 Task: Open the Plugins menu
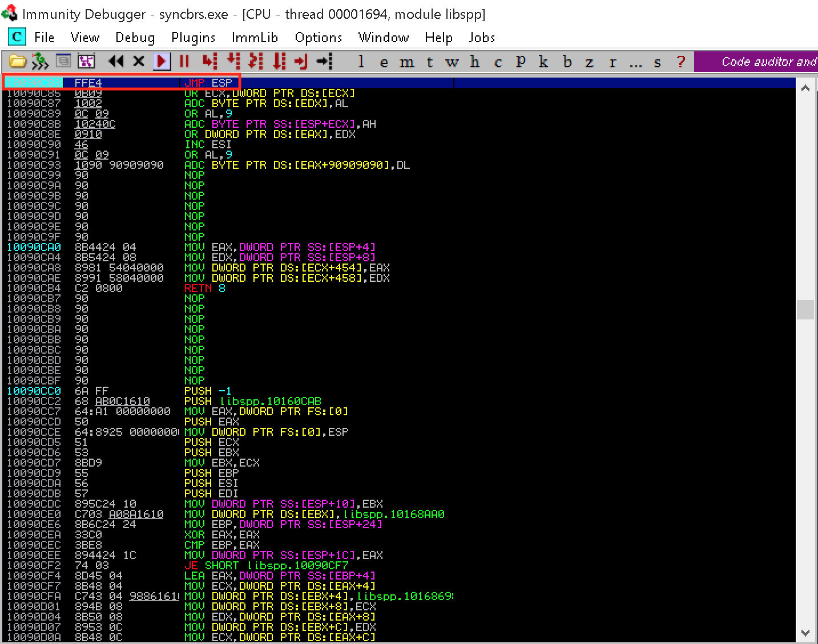point(193,38)
